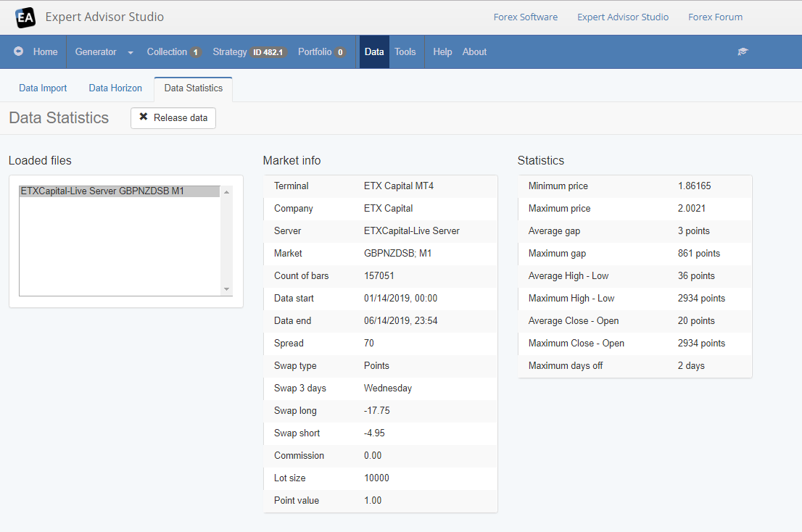
Task: Click the Release data button
Action: (x=173, y=117)
